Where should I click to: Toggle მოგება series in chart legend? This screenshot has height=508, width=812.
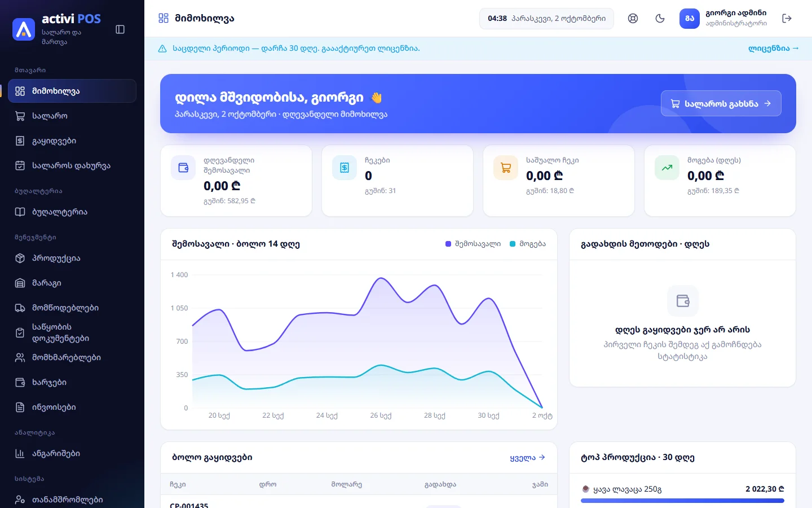527,244
